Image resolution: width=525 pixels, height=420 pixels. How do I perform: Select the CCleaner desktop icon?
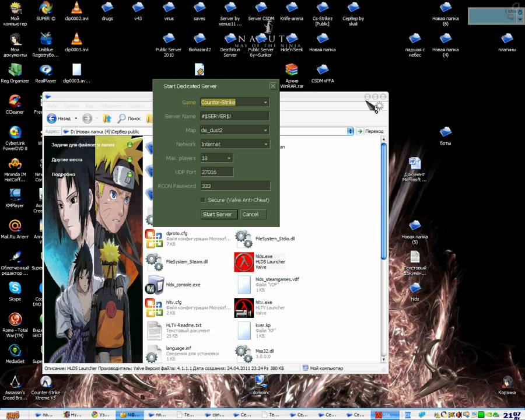coord(15,104)
